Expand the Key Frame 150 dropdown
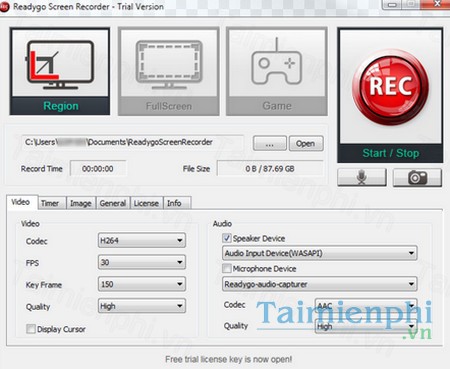The height and width of the screenshot is (369, 450). click(x=142, y=284)
